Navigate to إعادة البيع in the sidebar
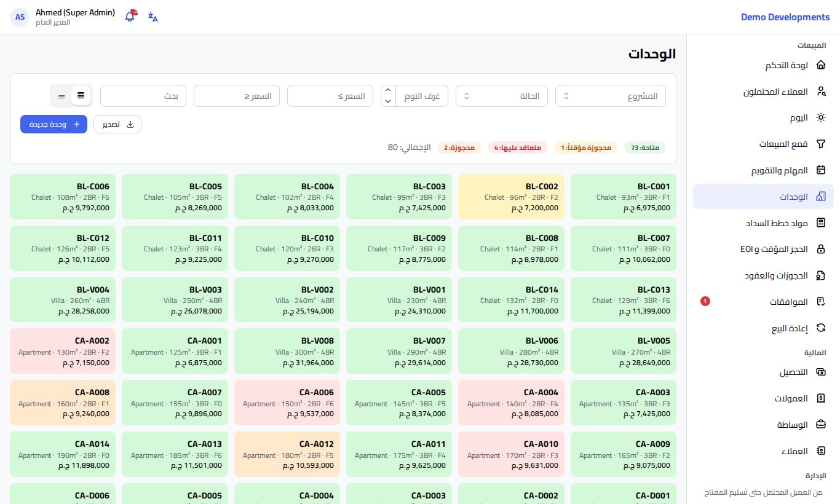Screen dimensions: 840x504 763,328
